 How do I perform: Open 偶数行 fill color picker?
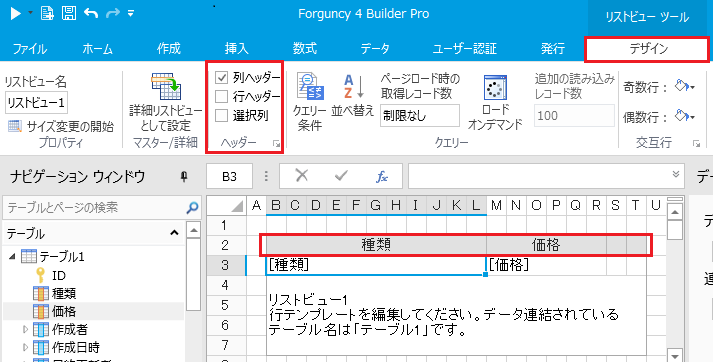pyautogui.click(x=684, y=116)
